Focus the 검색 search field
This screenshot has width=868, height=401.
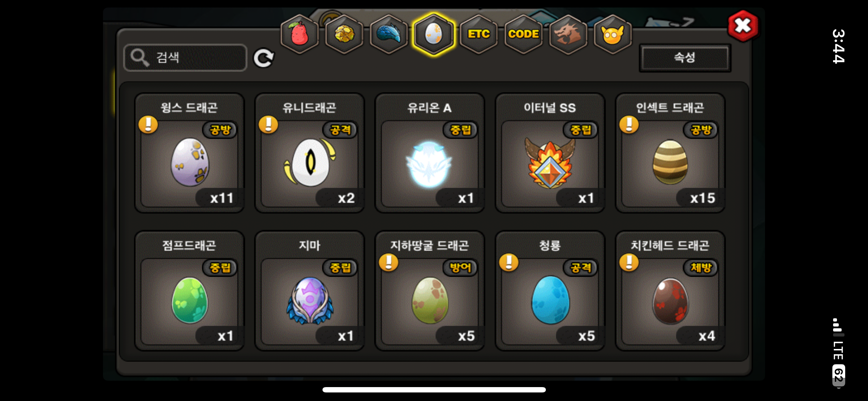[185, 58]
